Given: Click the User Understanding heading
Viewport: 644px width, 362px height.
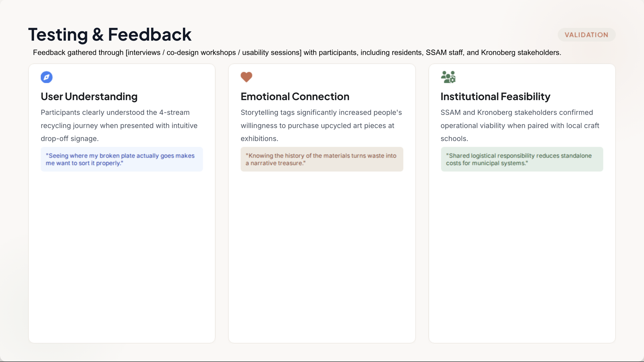Looking at the screenshot, I should 89,97.
